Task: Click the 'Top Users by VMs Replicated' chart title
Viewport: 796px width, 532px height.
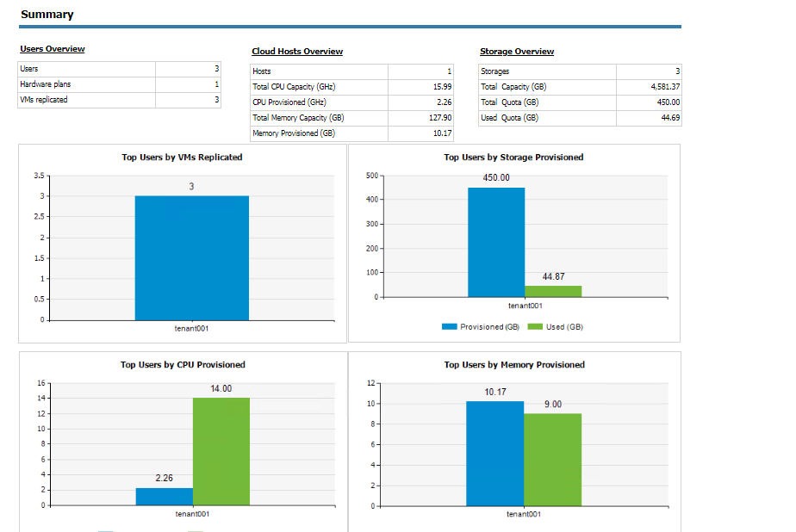Action: click(182, 158)
